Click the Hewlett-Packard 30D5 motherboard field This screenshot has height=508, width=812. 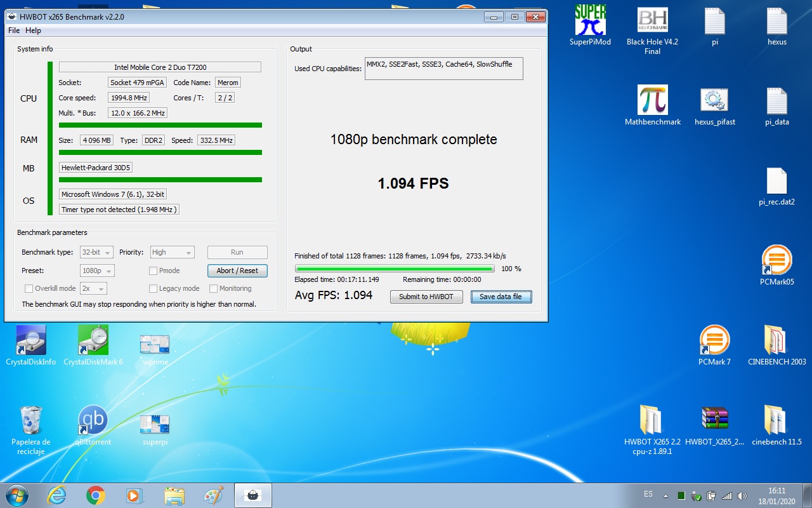tap(96, 168)
